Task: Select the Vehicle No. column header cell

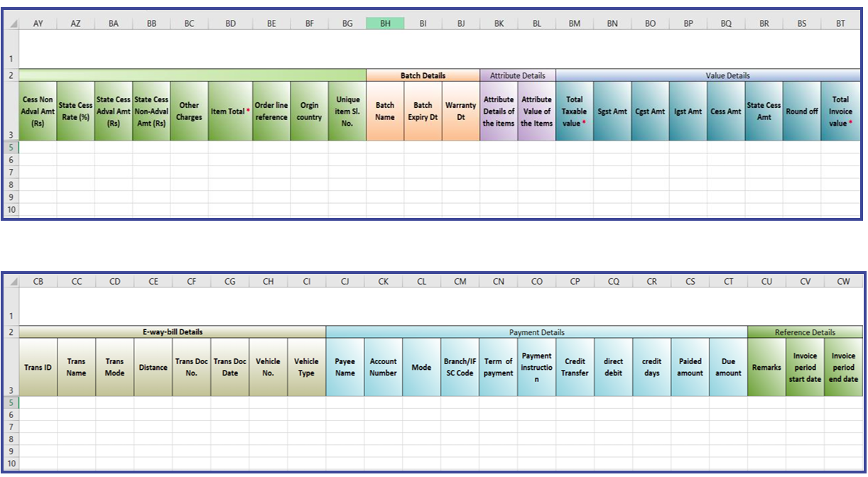Action: 268,368
